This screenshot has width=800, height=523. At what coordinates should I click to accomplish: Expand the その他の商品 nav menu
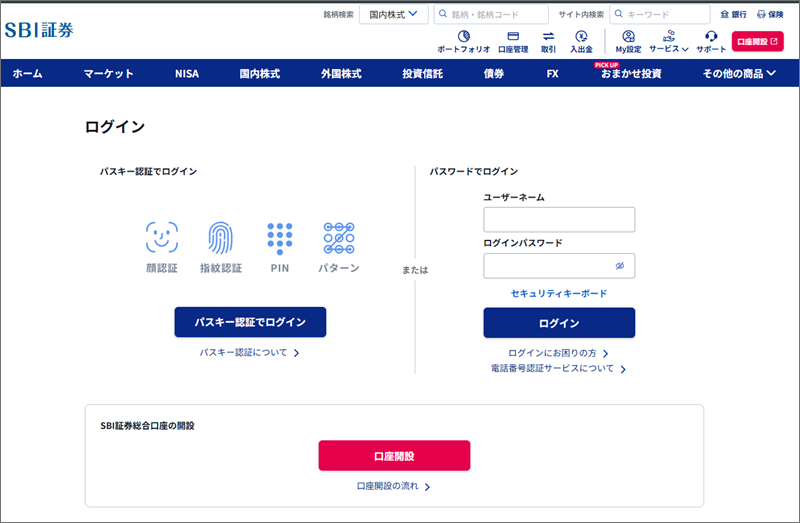(739, 73)
